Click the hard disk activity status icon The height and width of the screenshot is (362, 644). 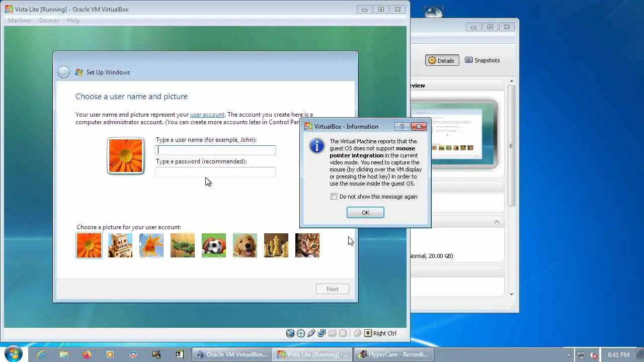[x=290, y=333]
